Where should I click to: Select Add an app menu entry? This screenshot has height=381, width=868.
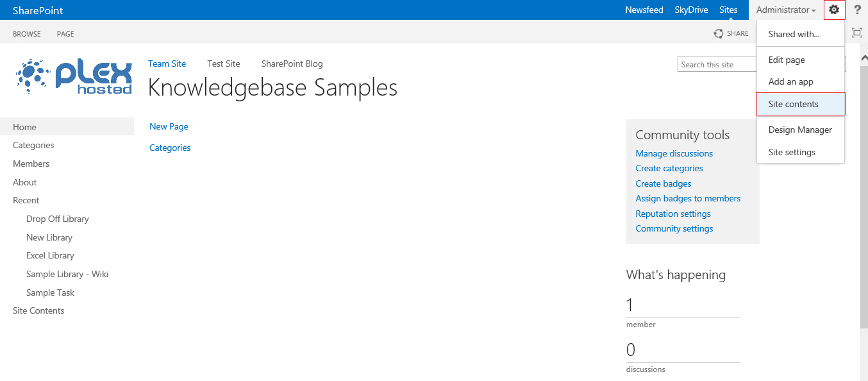coord(790,81)
